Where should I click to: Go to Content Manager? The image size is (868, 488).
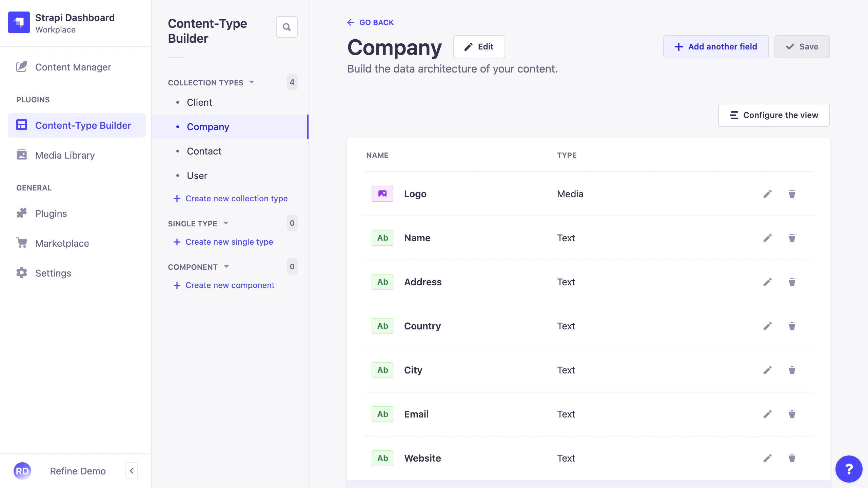click(73, 67)
